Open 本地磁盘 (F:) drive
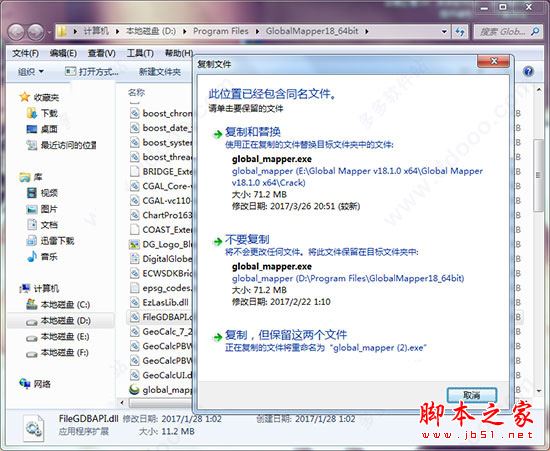 click(x=58, y=352)
